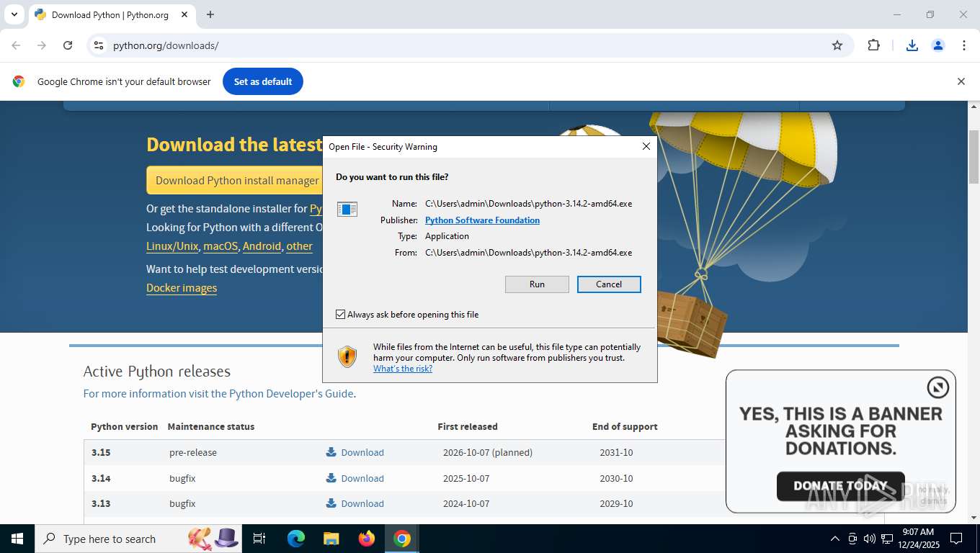Open the notification center icon

click(956, 539)
